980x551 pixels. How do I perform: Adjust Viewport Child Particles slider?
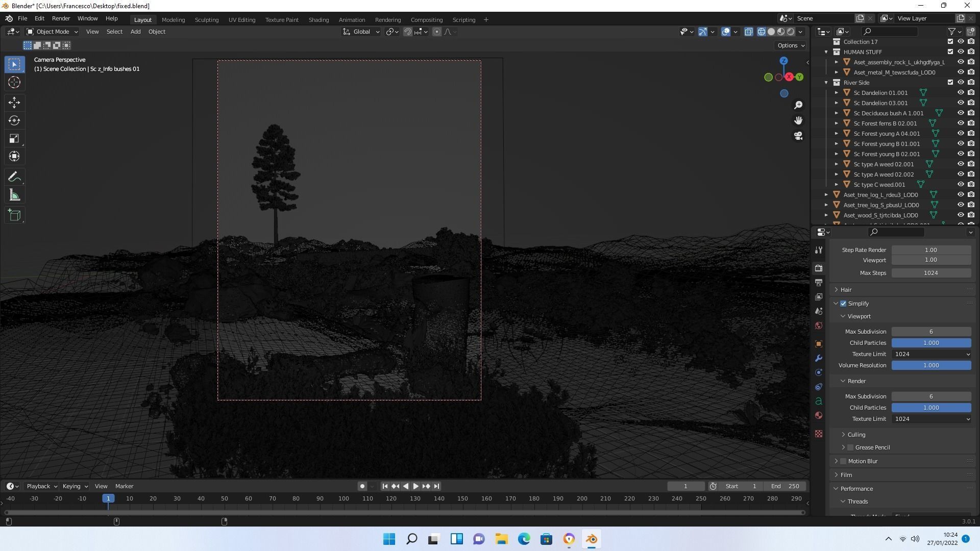[x=931, y=343]
